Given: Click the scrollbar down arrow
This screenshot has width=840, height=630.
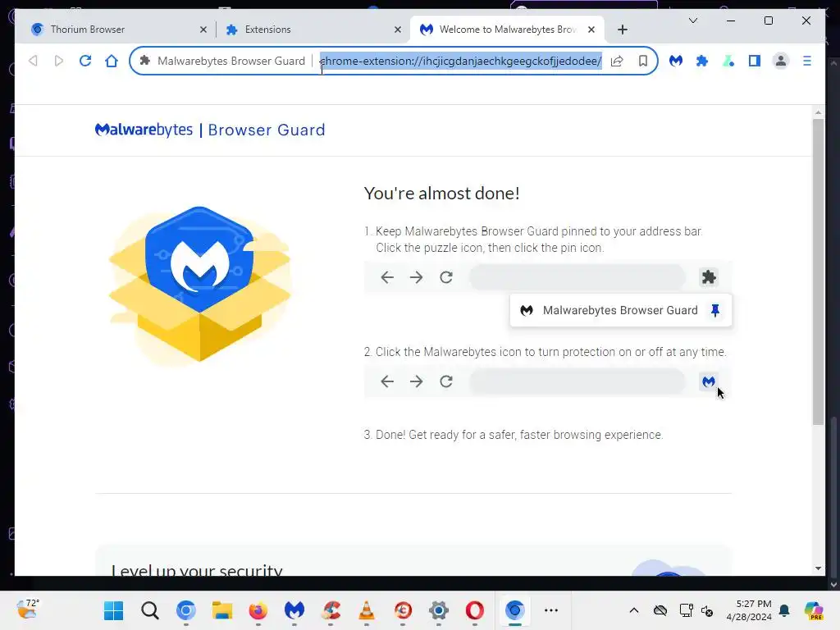Looking at the screenshot, I should pyautogui.click(x=818, y=568).
